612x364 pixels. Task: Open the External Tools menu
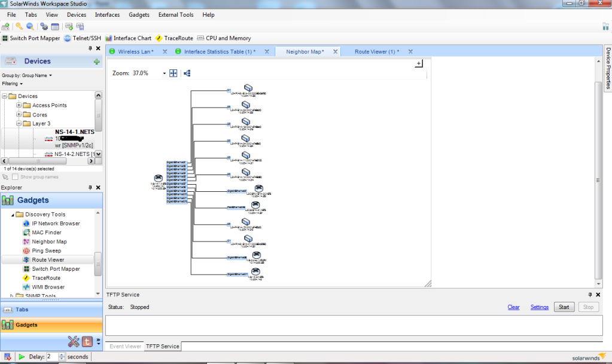(176, 15)
